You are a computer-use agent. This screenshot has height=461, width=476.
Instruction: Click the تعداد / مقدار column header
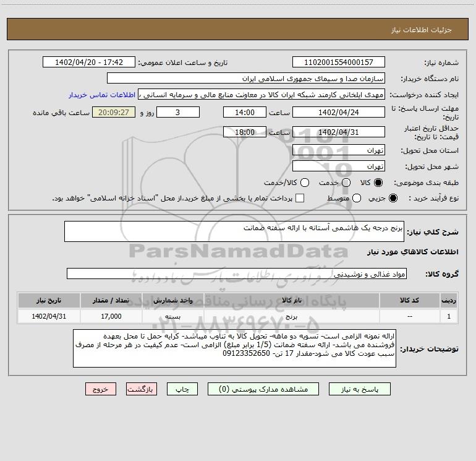coord(111,301)
